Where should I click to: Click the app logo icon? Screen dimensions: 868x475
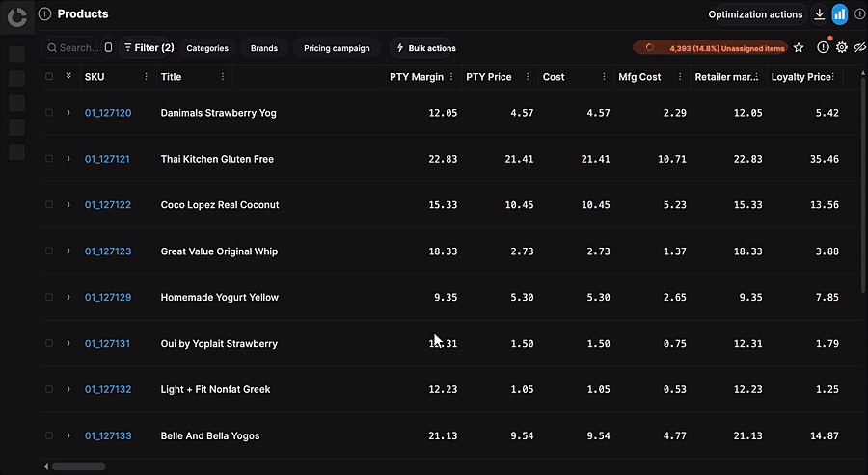[17, 17]
